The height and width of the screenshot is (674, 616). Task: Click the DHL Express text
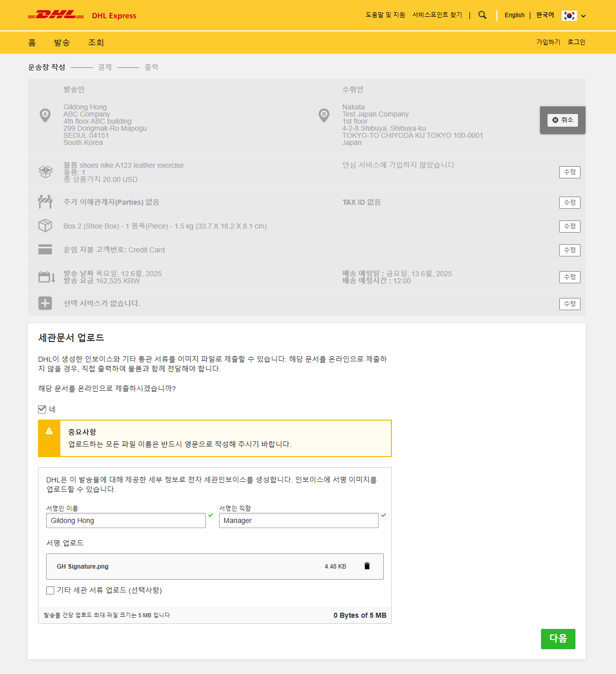114,16
